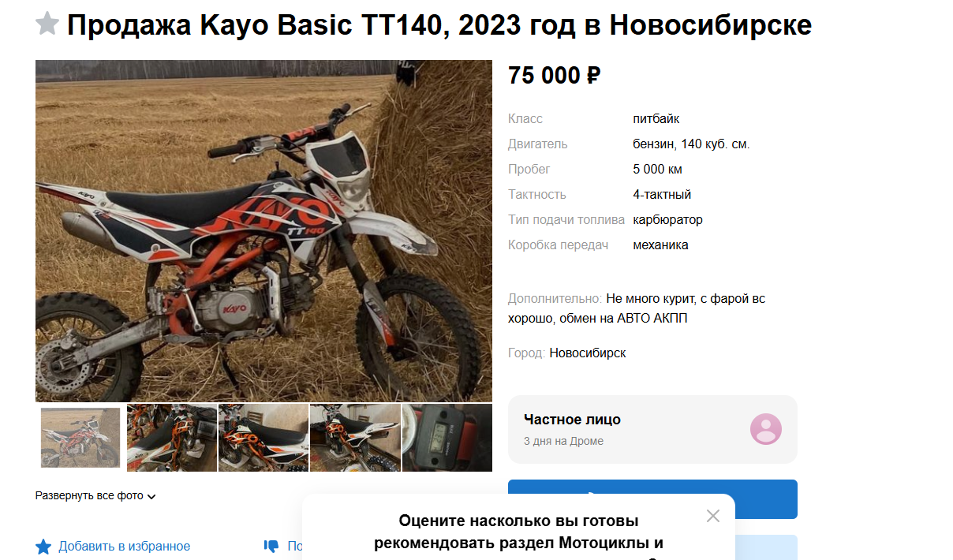
Task: Close the recommendation survey popup
Action: click(x=713, y=516)
